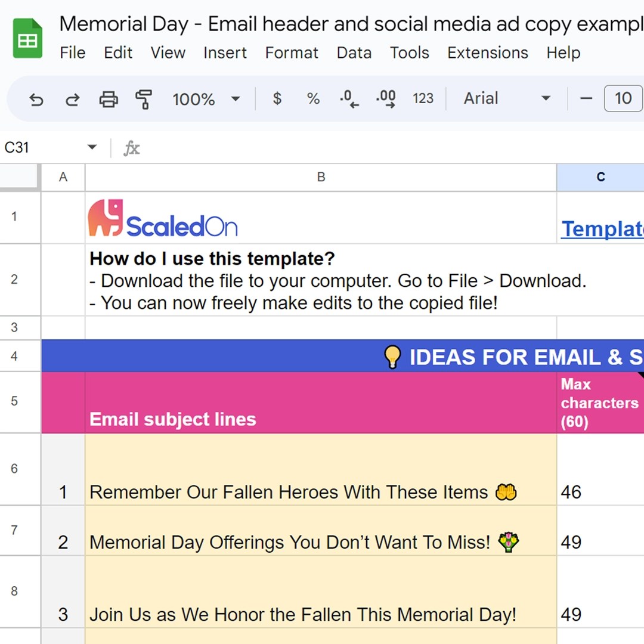Viewport: 644px width, 644px height.
Task: Open the Print icon
Action: click(x=108, y=99)
